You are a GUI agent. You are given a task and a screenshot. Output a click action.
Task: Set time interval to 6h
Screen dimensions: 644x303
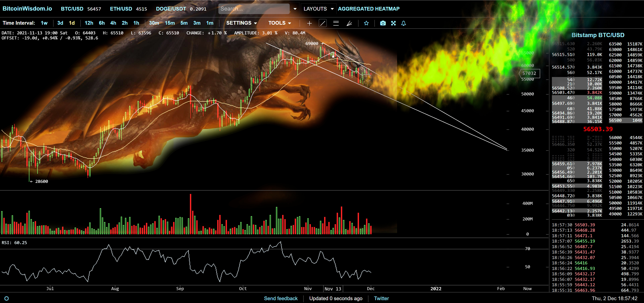(102, 23)
